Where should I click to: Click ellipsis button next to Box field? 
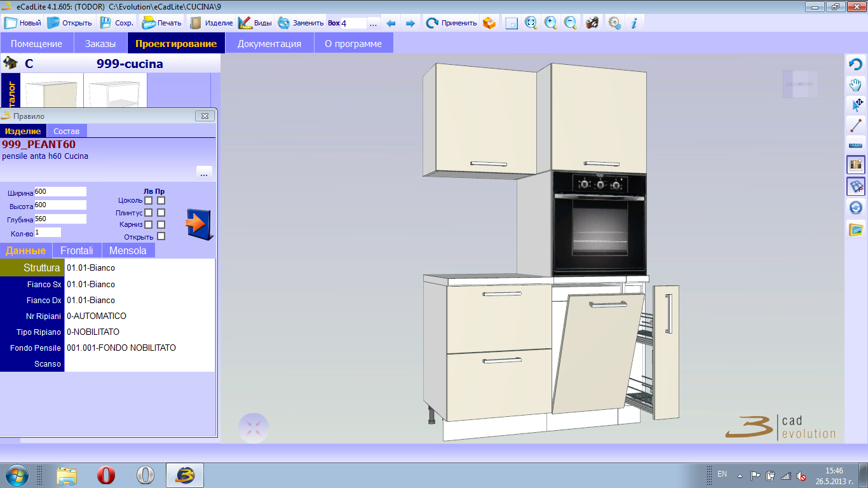[373, 24]
